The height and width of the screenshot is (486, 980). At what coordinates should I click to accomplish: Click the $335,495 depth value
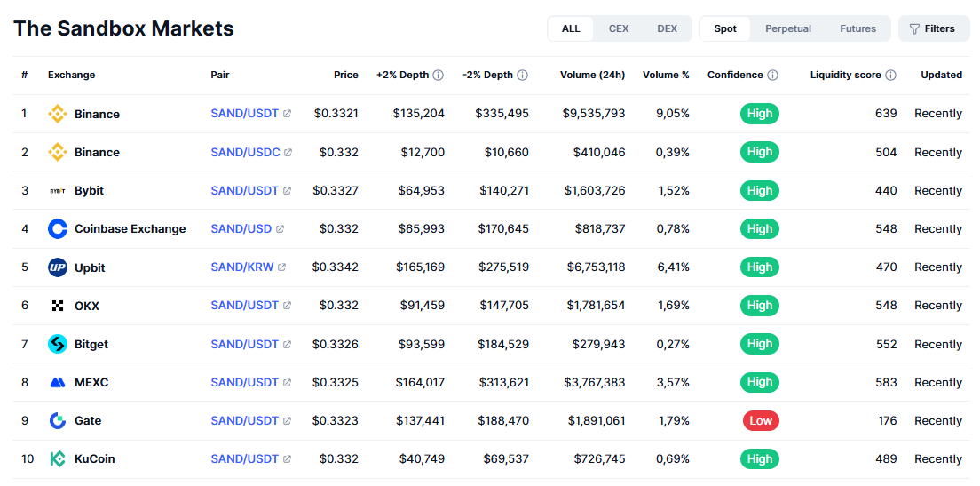(502, 114)
